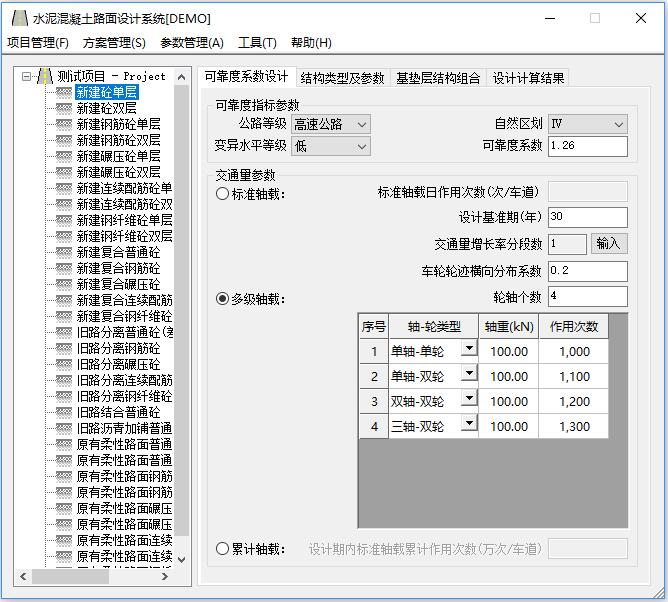Click the 输入 button

pyautogui.click(x=609, y=244)
